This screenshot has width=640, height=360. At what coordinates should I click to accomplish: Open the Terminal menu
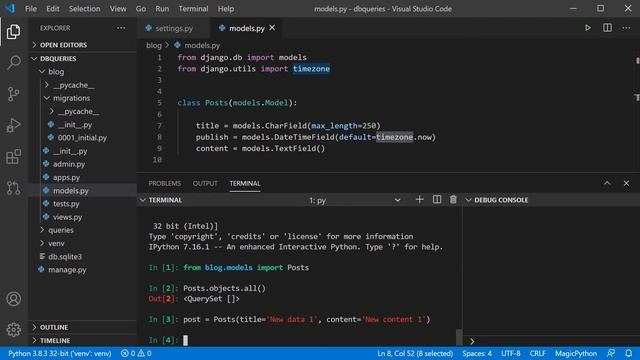[193, 9]
